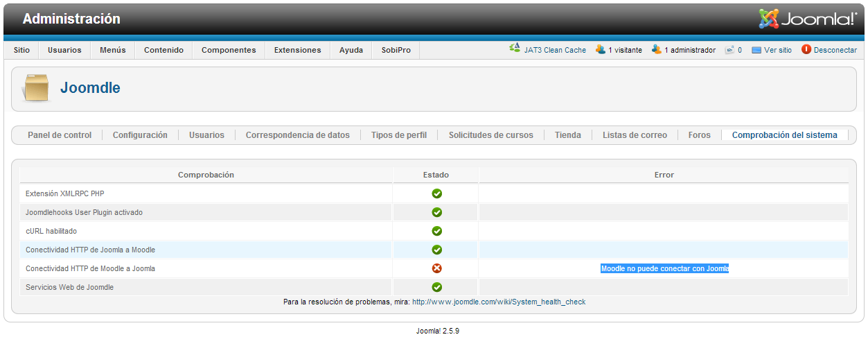The image size is (868, 346).
Task: Click the Comprobación column header
Action: click(x=206, y=175)
